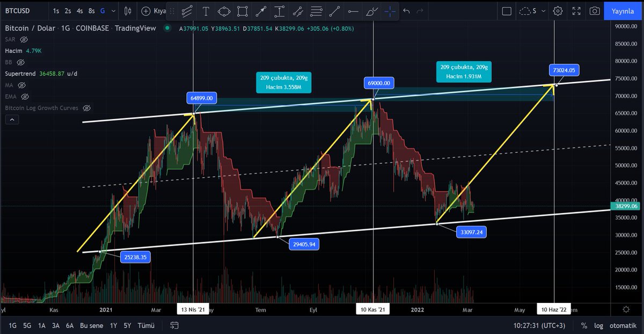
Task: Click the current price tag 38299.06
Action: tap(626, 206)
